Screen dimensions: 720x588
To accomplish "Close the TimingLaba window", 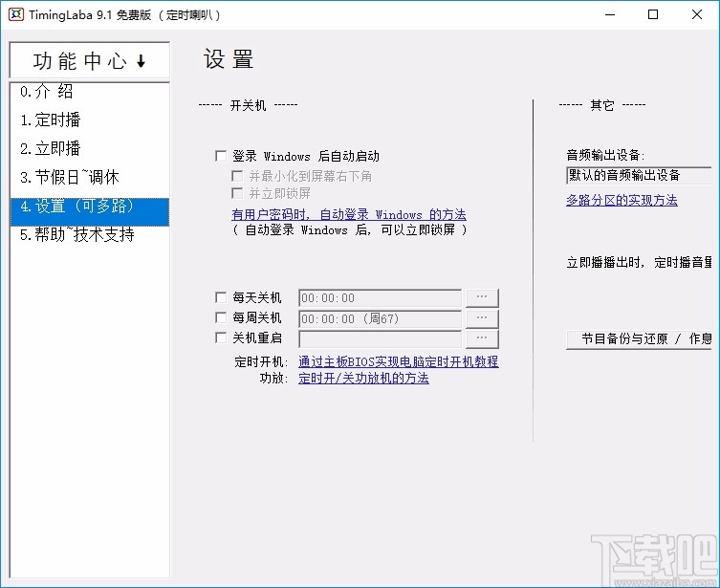I will click(697, 14).
